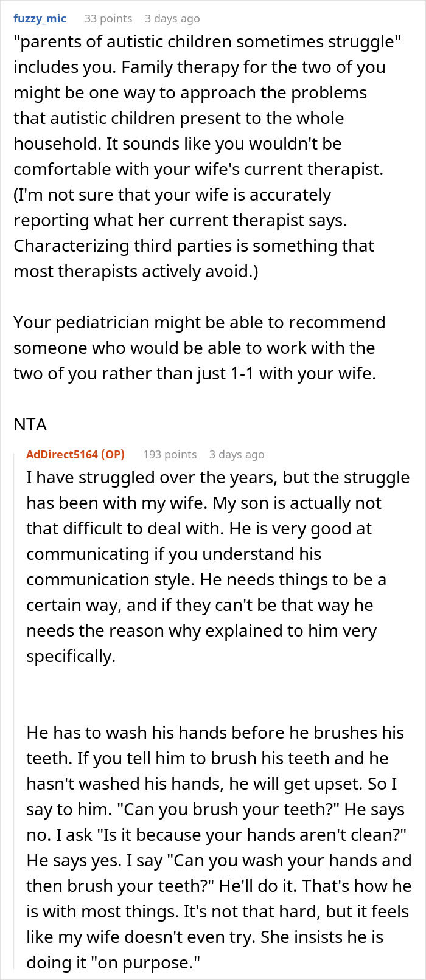Image resolution: width=426 pixels, height=980 pixels.
Task: Click the 193 points score
Action: click(x=170, y=454)
